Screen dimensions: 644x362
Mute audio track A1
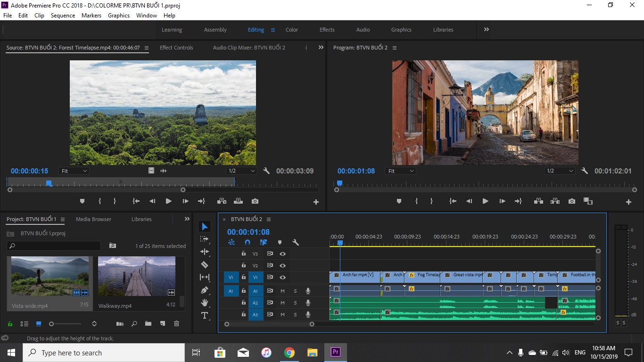point(283,291)
